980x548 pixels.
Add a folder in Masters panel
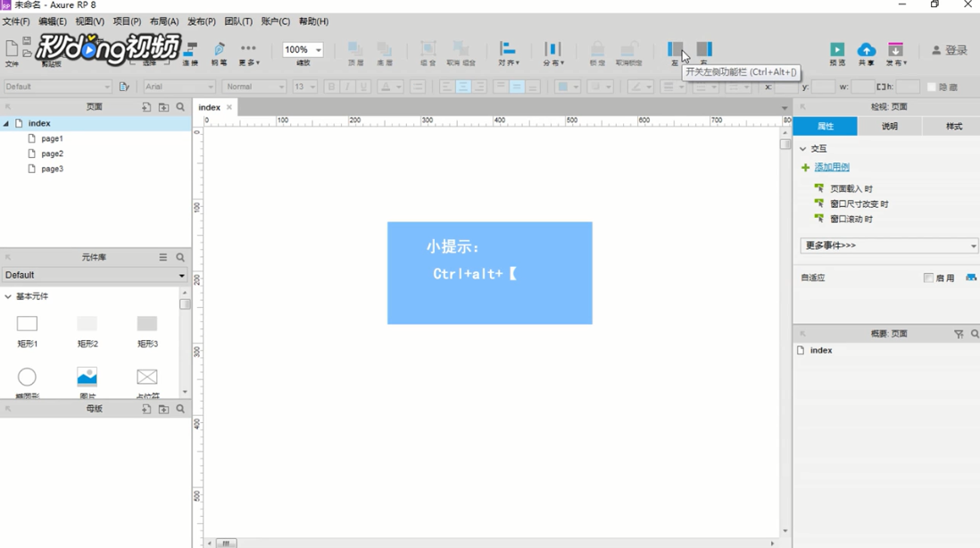pyautogui.click(x=163, y=409)
